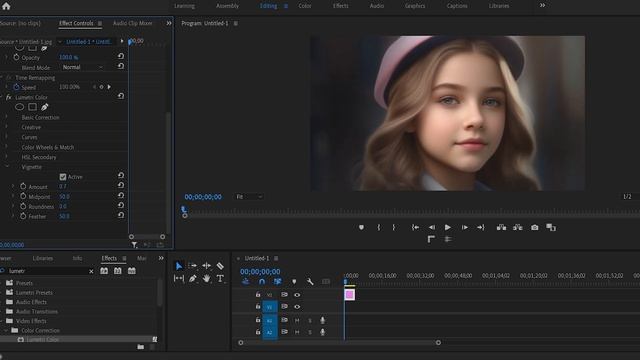Reset the Lumetri Color effect
This screenshot has height=360, width=640.
tap(121, 96)
